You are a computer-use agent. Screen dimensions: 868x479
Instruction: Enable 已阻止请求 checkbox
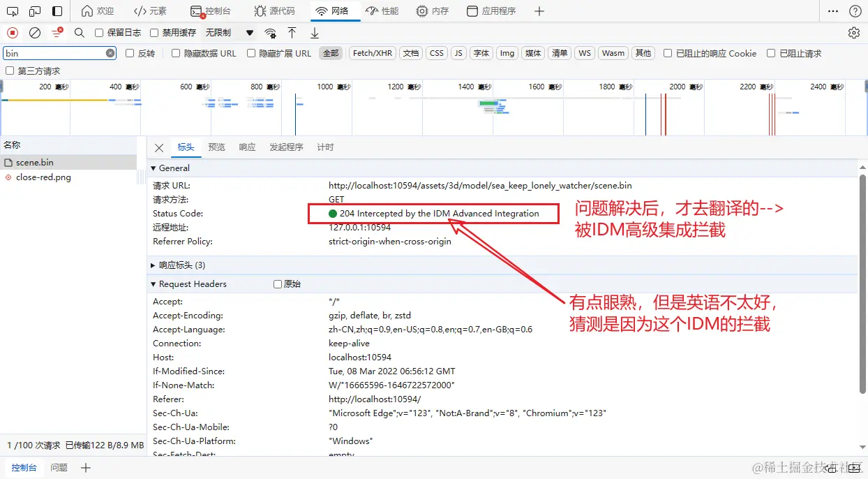(771, 53)
